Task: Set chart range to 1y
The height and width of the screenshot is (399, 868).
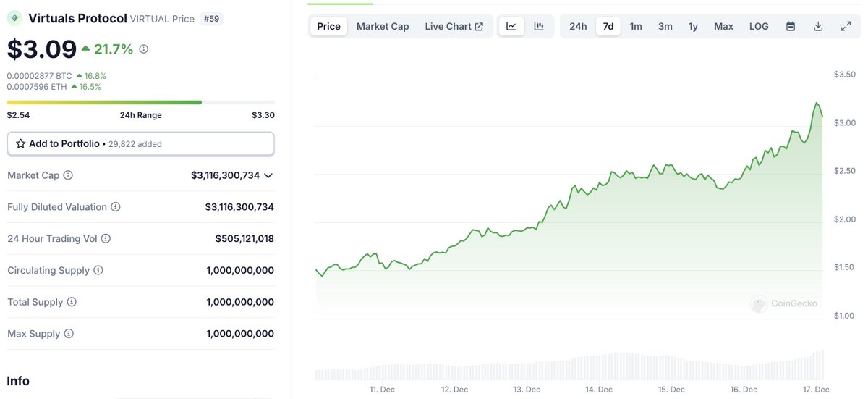Action: tap(693, 26)
